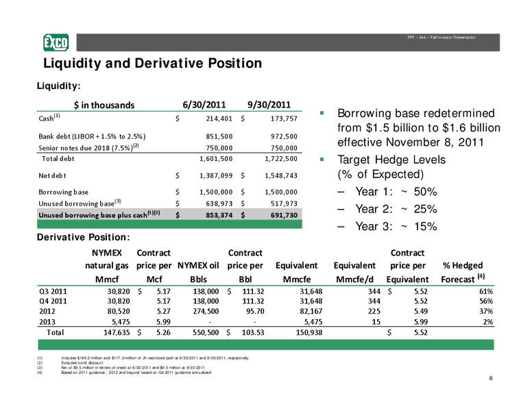Image resolution: width=532 pixels, height=411 pixels.
Task: Click the Borrowing base row label
Action: [64, 192]
